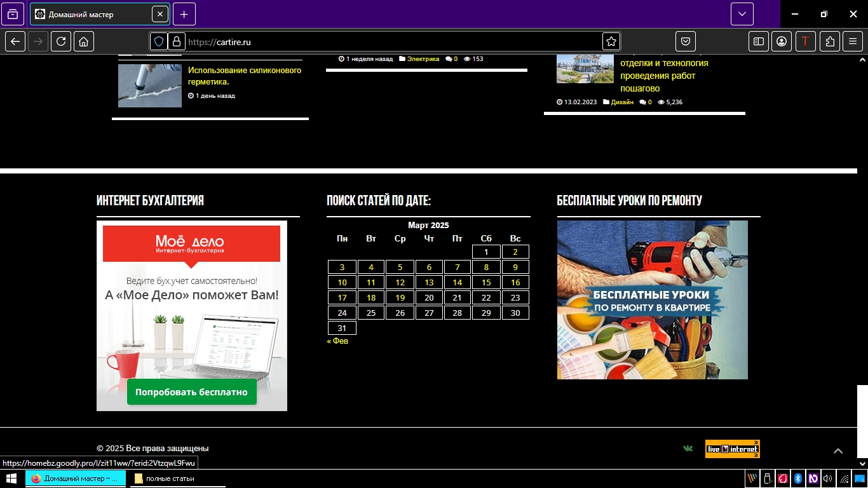This screenshot has width=868, height=488.
Task: Open the notification center icon
Action: (859, 478)
